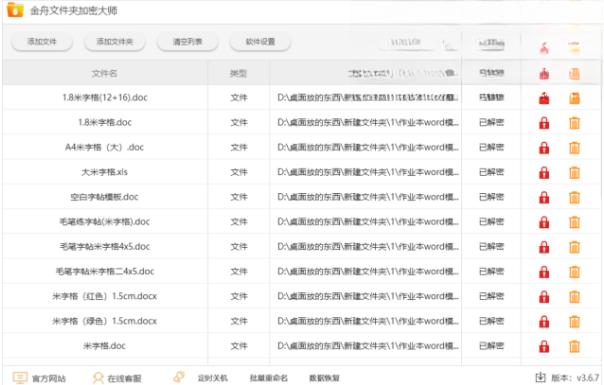Delete 1.8米字格.doc with trash icon

[x=574, y=123]
